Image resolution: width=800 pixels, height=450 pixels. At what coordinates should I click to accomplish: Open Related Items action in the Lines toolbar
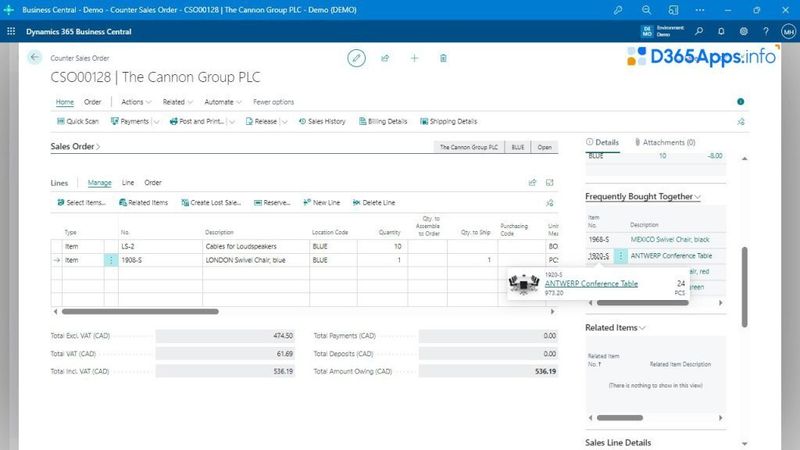click(143, 203)
